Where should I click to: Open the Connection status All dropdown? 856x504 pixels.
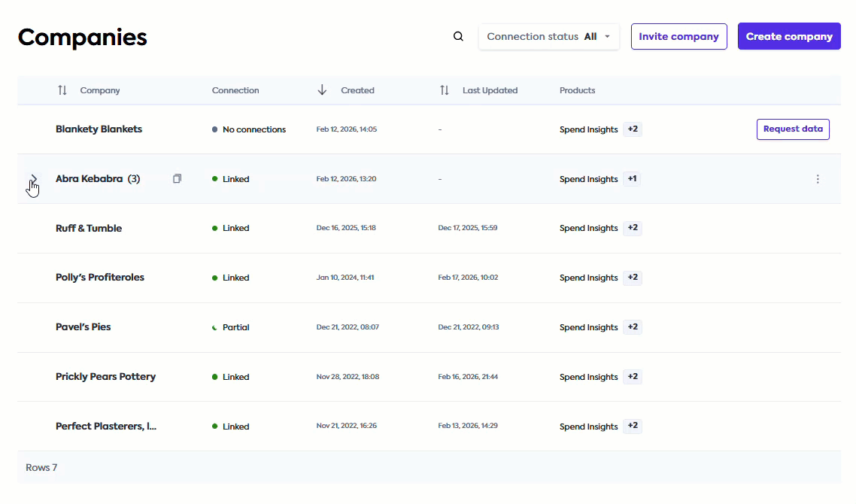tap(548, 35)
